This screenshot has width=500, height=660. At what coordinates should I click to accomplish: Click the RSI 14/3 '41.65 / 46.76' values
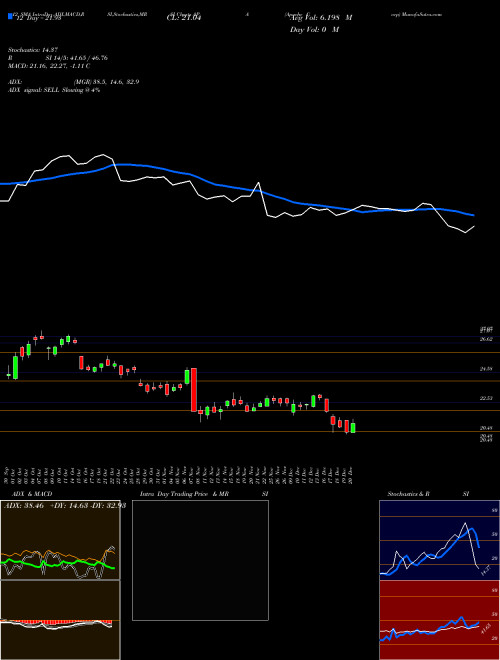(x=88, y=58)
